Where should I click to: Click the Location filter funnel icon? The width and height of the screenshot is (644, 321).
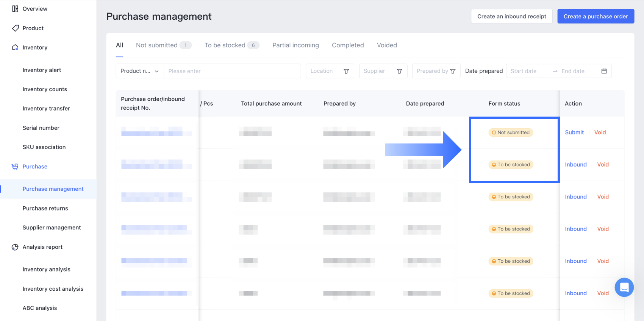coord(346,72)
